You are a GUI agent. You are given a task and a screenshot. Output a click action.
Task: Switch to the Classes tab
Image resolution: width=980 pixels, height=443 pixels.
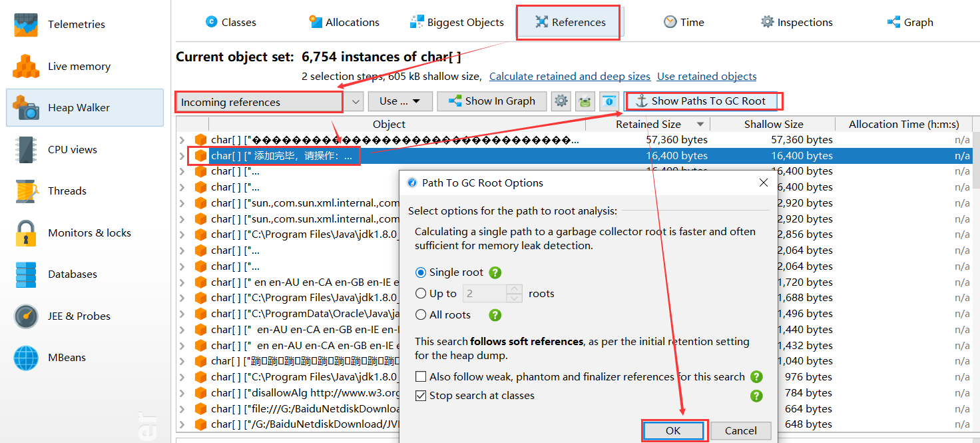(230, 22)
